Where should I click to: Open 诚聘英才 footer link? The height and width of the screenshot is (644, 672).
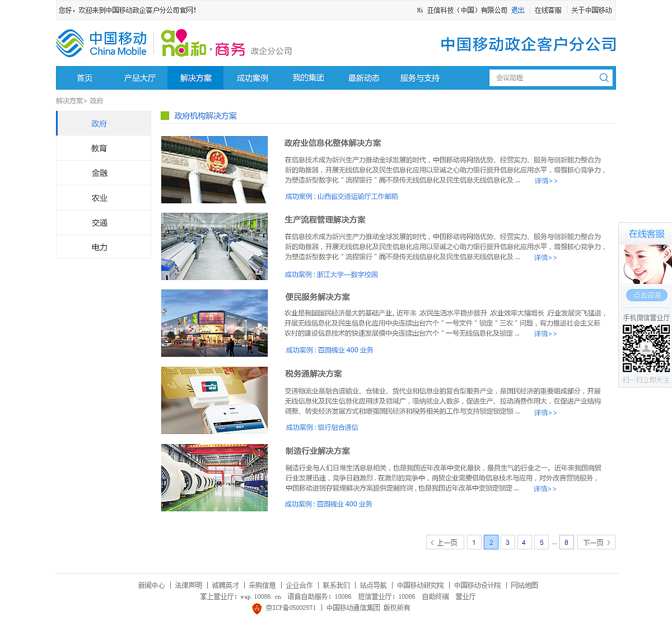(225, 585)
